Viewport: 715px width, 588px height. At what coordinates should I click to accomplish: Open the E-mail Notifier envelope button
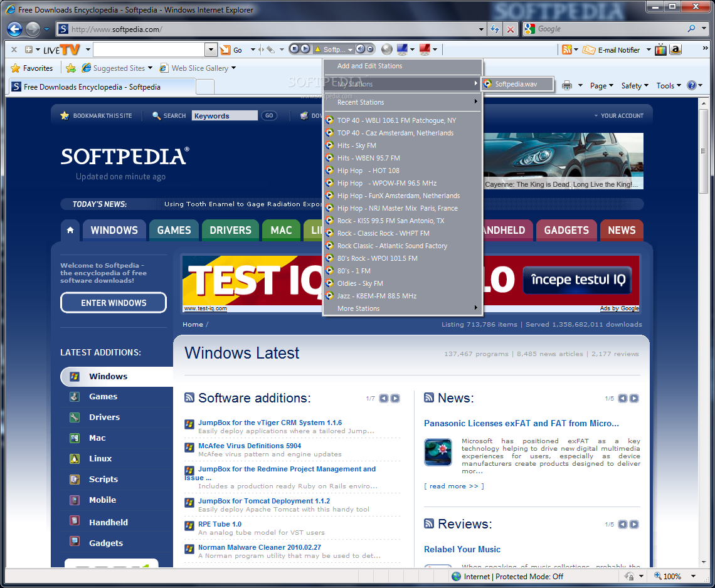[612, 50]
